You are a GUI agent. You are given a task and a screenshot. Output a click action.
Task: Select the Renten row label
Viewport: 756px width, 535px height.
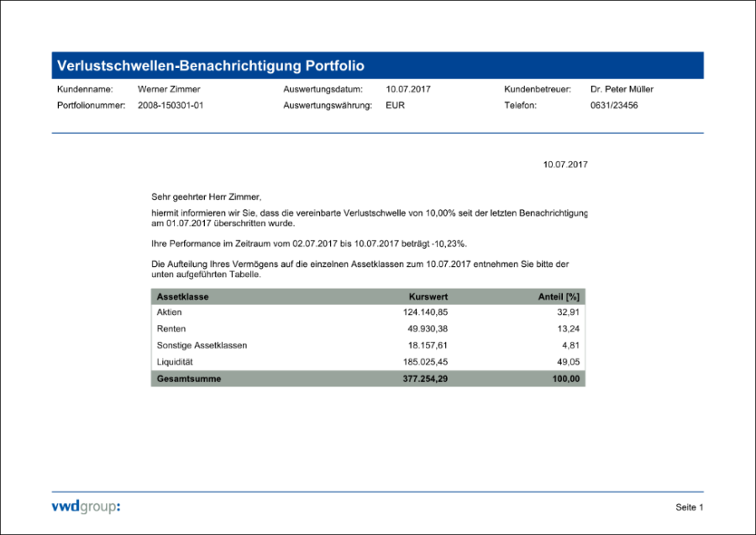171,328
